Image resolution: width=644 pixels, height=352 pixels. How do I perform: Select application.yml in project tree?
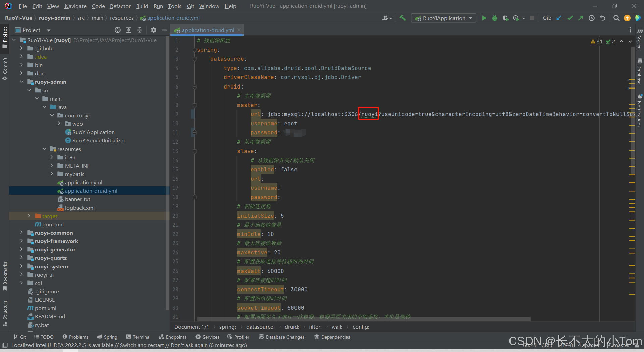84,182
